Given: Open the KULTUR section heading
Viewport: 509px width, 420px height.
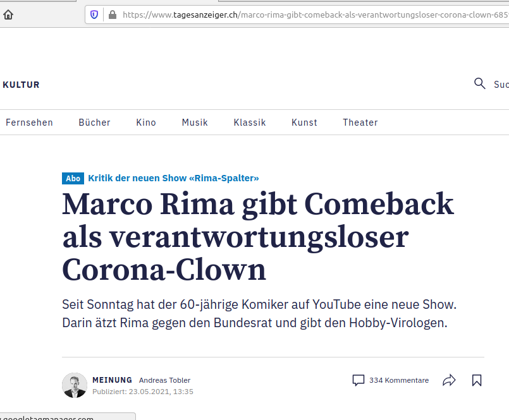Looking at the screenshot, I should point(21,85).
